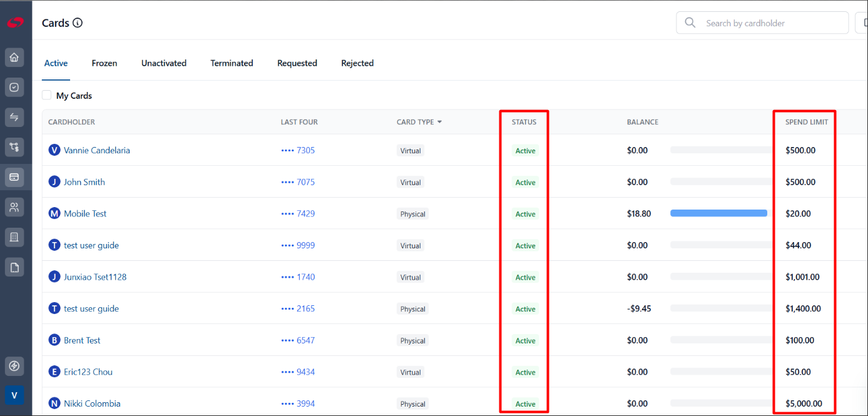Click the Balance column header
The width and height of the screenshot is (868, 416).
coord(643,122)
